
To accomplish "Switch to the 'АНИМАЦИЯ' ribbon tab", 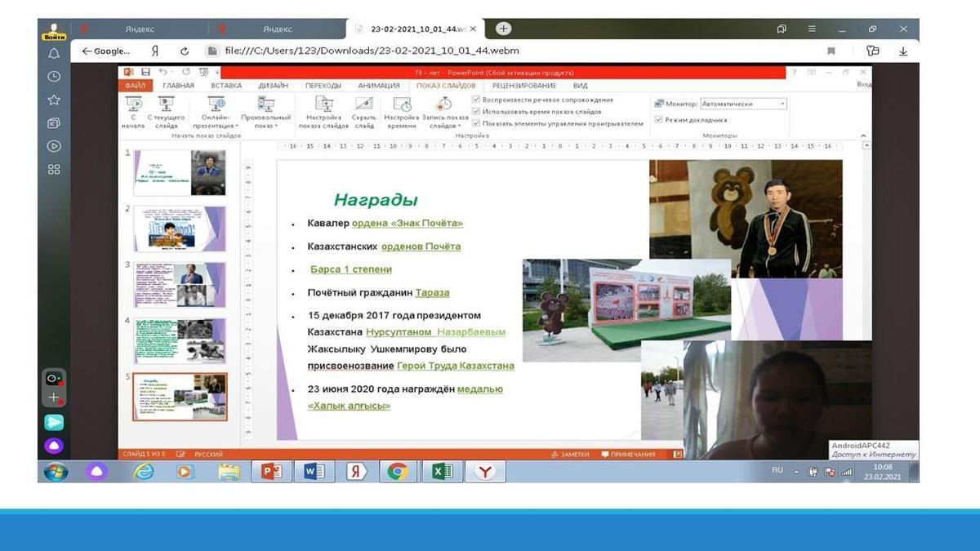I will (x=378, y=86).
